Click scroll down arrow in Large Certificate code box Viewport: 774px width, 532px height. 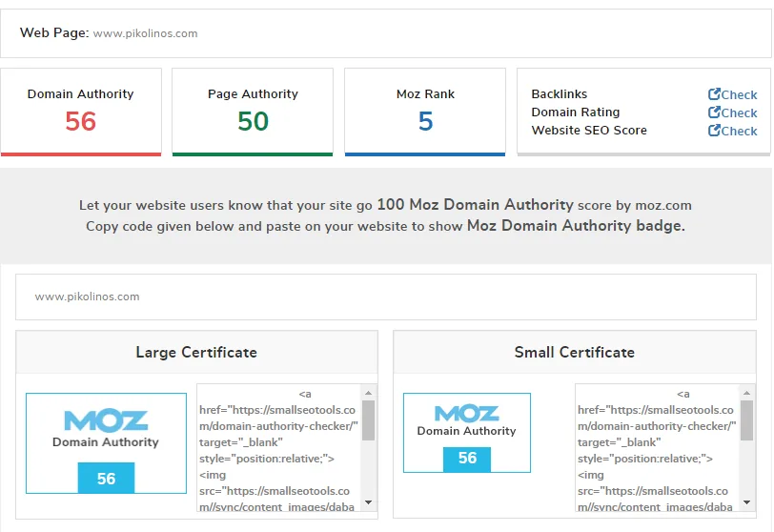click(x=368, y=502)
